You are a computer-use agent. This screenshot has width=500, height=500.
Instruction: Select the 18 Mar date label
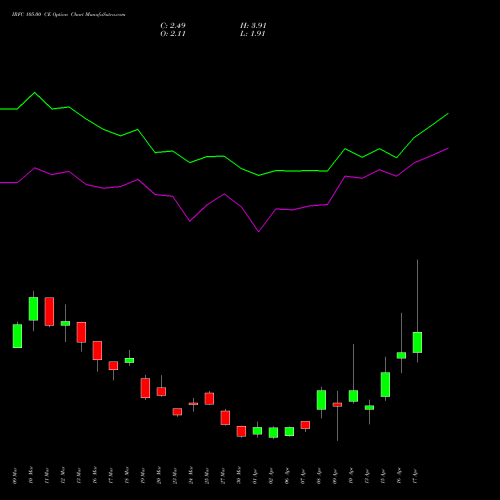[127, 476]
